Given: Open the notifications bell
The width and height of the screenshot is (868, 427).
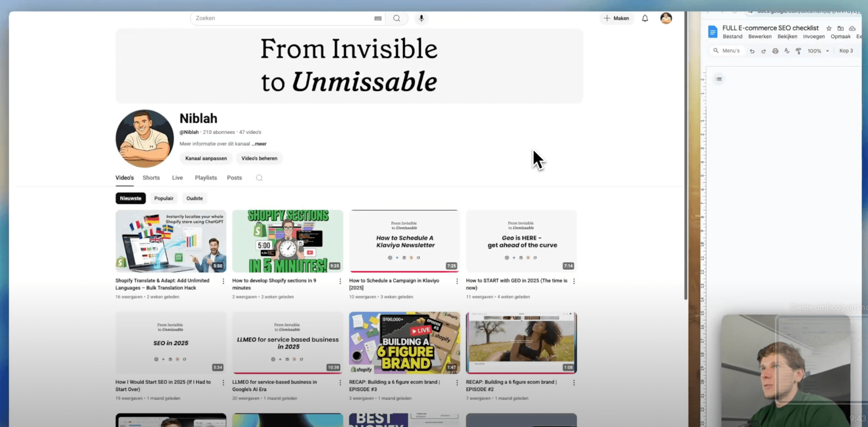Looking at the screenshot, I should [645, 18].
